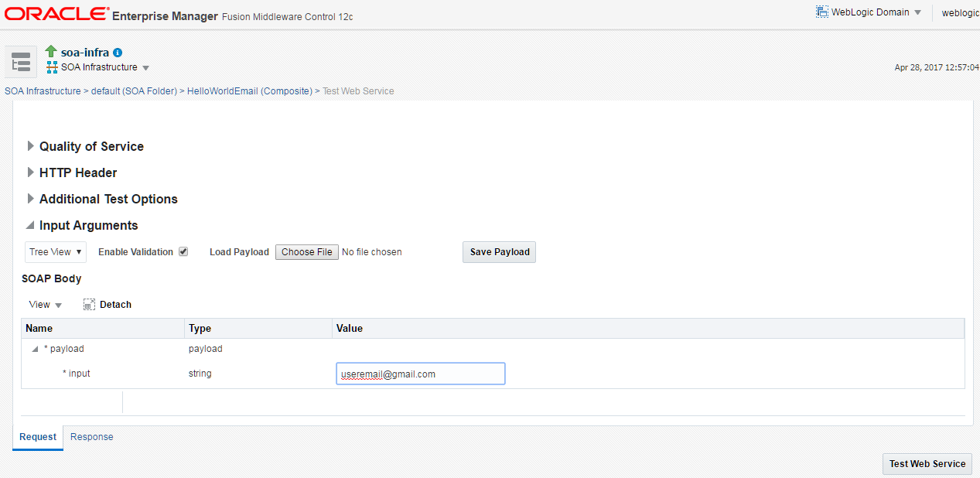This screenshot has width=980, height=478.
Task: Open the Tree View dropdown
Action: click(x=55, y=251)
